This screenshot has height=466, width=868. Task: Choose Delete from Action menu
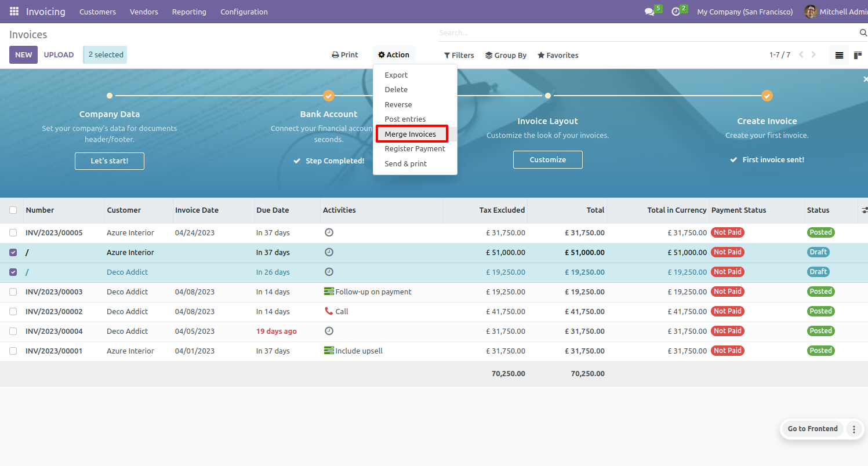[415, 90]
